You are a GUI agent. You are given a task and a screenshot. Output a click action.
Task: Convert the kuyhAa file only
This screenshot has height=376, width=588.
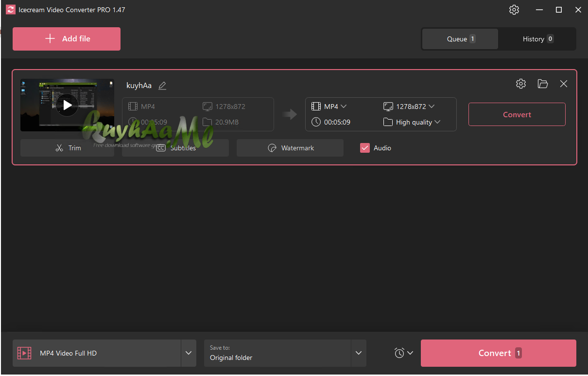pos(517,114)
